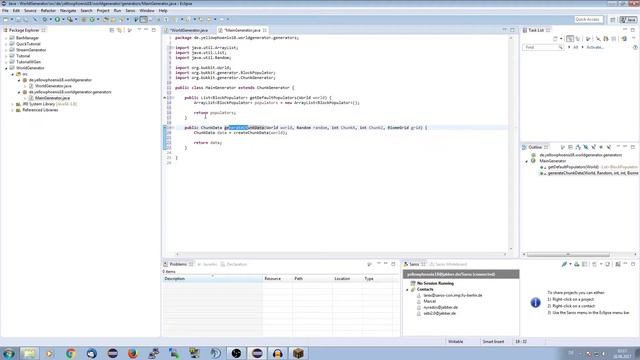
Task: Select the Declaration view tab
Action: (x=234, y=264)
